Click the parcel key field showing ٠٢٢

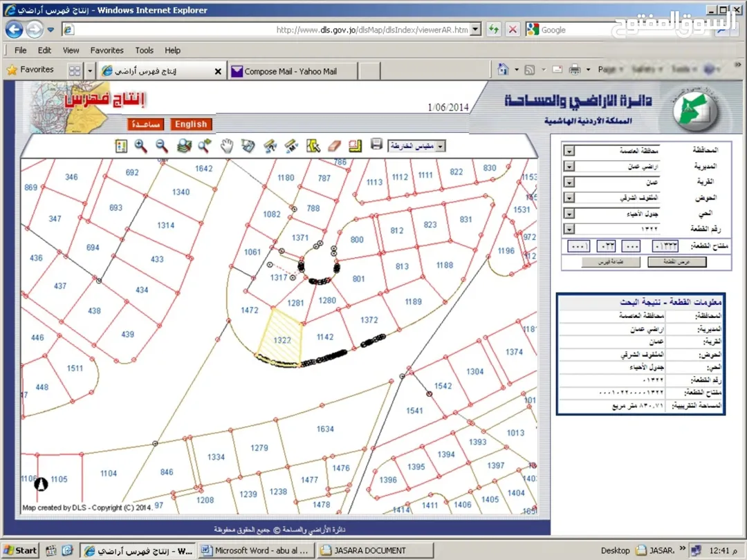click(606, 246)
